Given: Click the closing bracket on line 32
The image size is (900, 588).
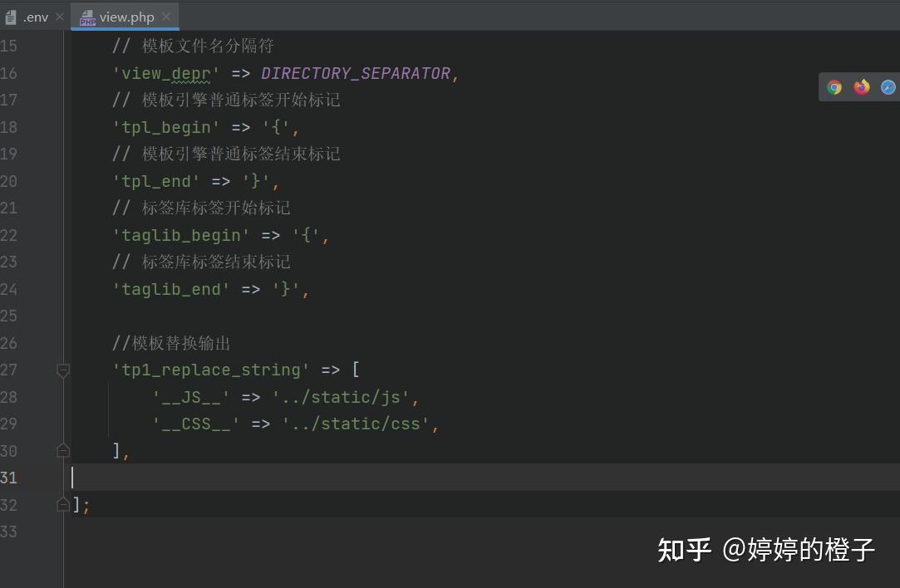Looking at the screenshot, I should [78, 504].
